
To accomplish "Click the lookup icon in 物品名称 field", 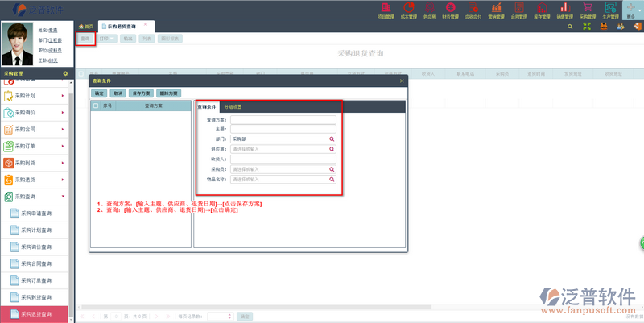I will click(x=332, y=179).
